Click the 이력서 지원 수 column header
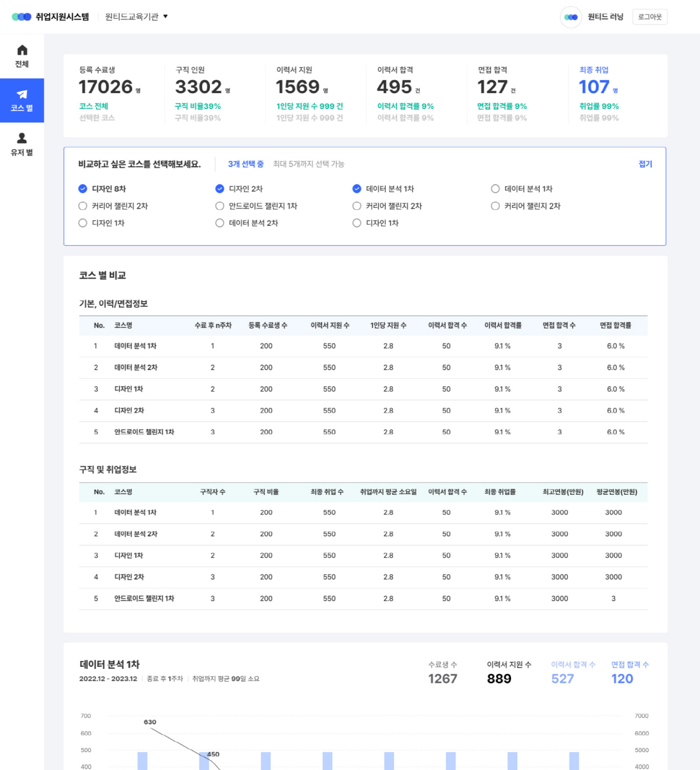 [330, 325]
